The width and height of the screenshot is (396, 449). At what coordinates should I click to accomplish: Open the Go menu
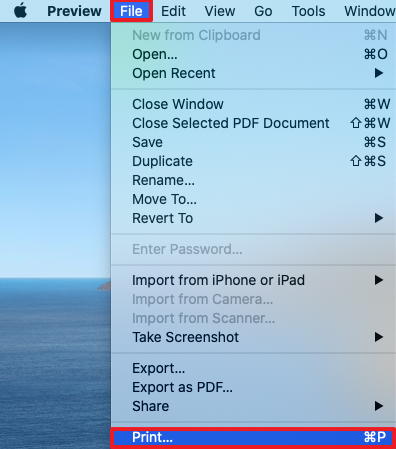click(x=263, y=11)
